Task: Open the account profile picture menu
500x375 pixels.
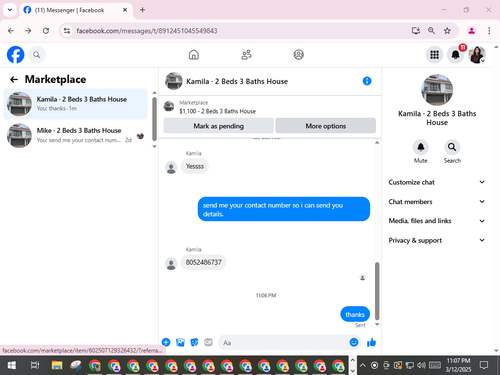Action: [477, 55]
